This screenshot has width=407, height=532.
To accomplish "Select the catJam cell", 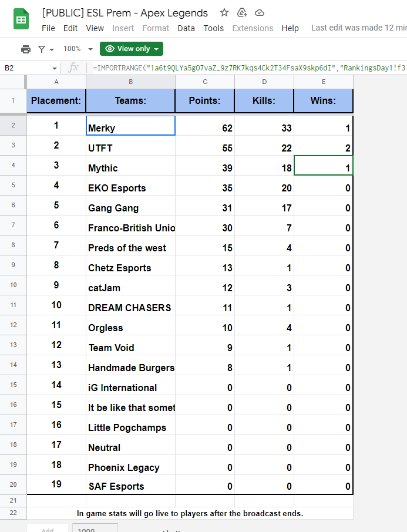I will point(131,286).
